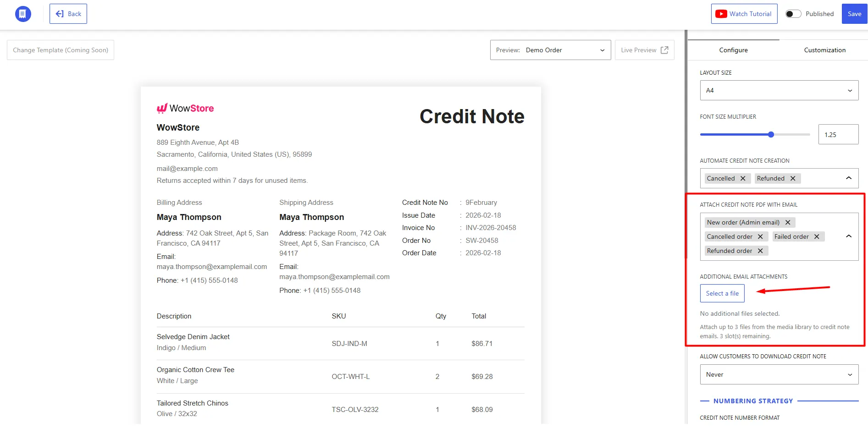This screenshot has height=428, width=868.
Task: Switch to the Configure tab
Action: [733, 50]
